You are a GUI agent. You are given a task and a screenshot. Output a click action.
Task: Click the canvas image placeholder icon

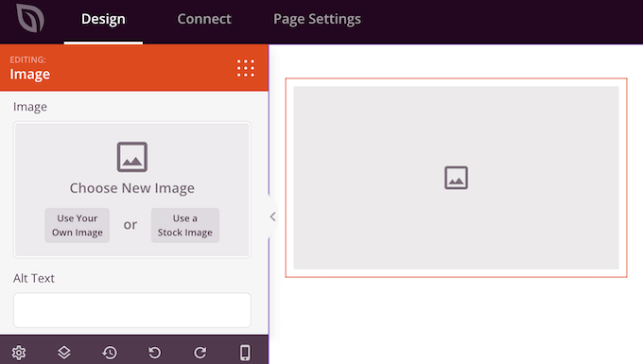[x=456, y=178]
